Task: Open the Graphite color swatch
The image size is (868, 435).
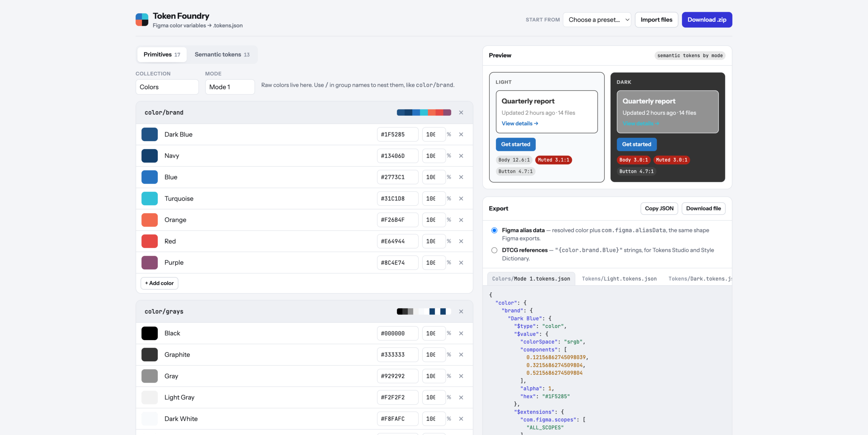Action: point(150,355)
